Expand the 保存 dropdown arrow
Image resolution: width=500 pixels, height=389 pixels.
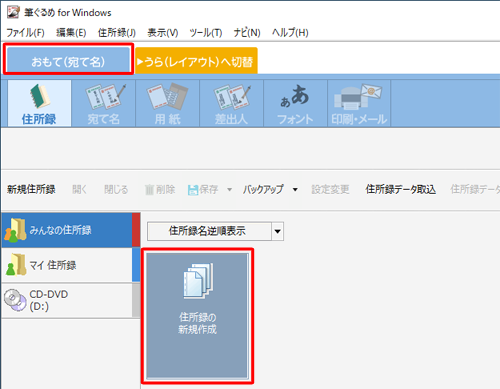(229, 190)
